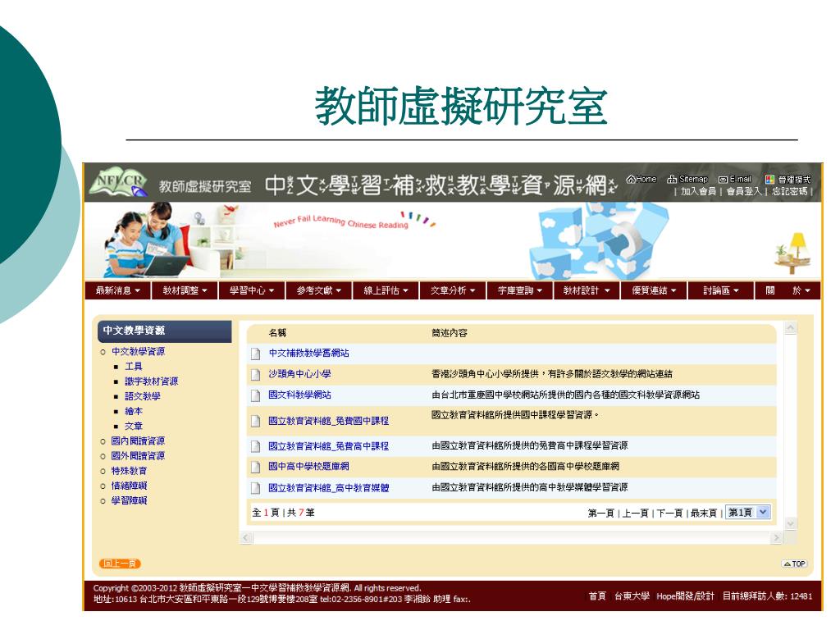Select 情緒障礙 in sidebar
Viewport: 840px width, 630px height.
(x=129, y=486)
